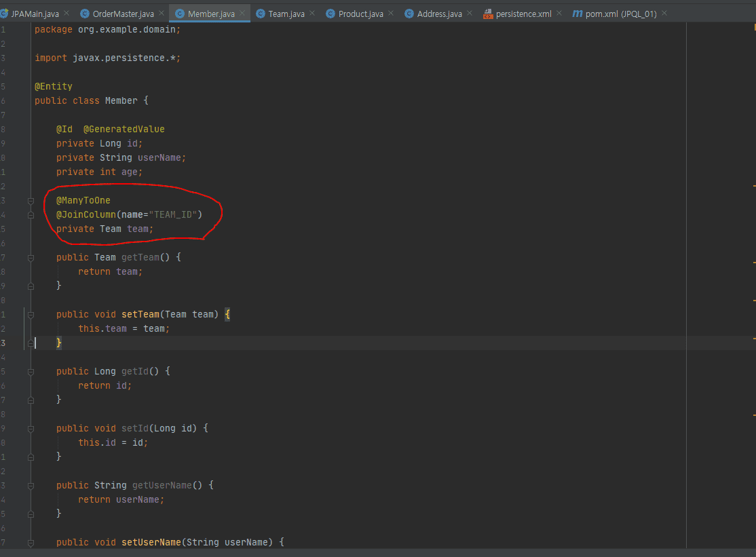Click the 'return id;' statement

click(x=105, y=385)
